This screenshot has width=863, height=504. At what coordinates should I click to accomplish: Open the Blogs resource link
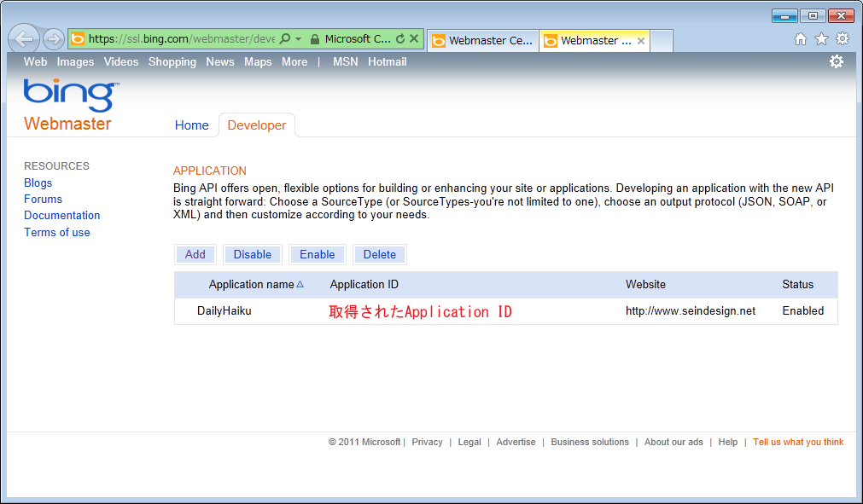tap(38, 183)
